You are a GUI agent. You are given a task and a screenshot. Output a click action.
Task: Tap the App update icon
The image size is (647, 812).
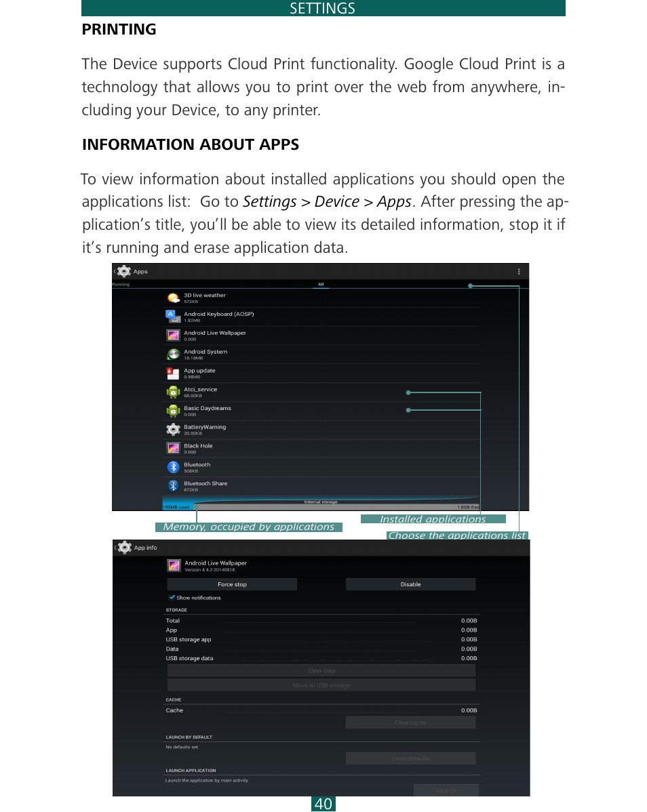tap(173, 373)
